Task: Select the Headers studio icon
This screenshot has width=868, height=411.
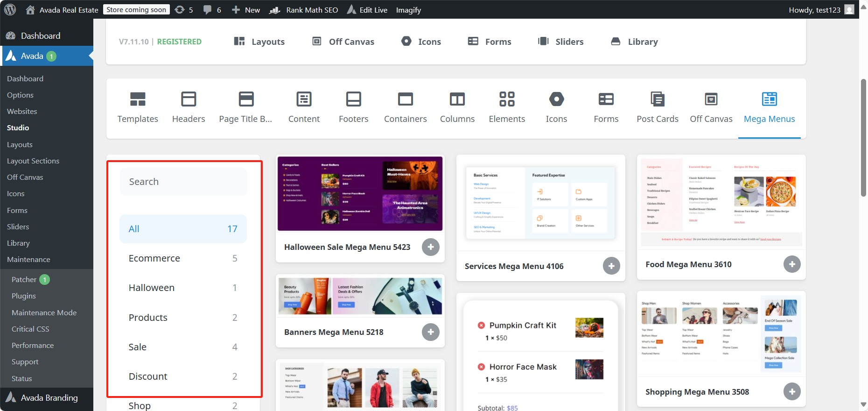Action: (189, 99)
